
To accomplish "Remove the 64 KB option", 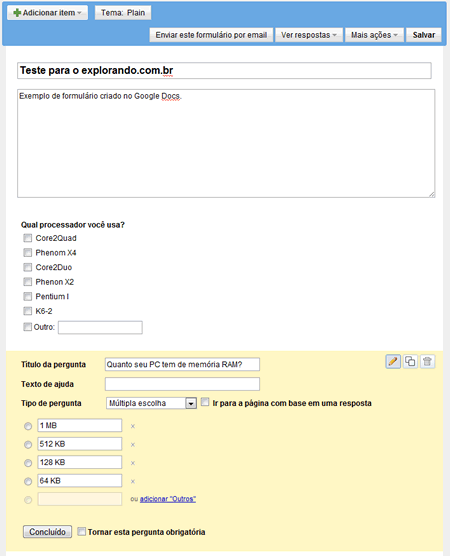I will 133,482.
